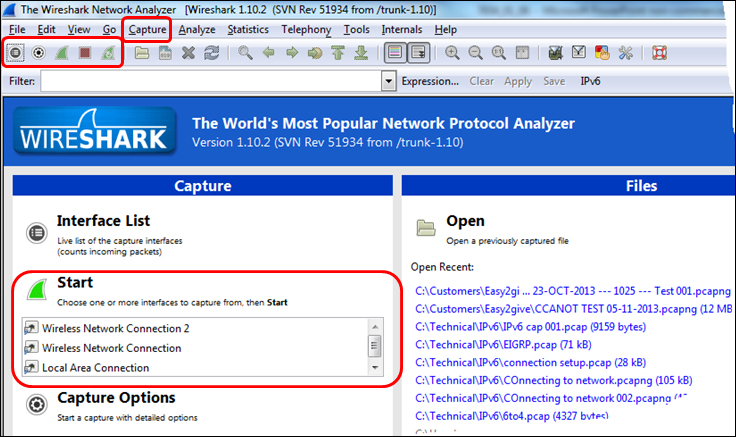Select Wireless Network Connection 2 interface
This screenshot has height=437, width=736.
115,329
